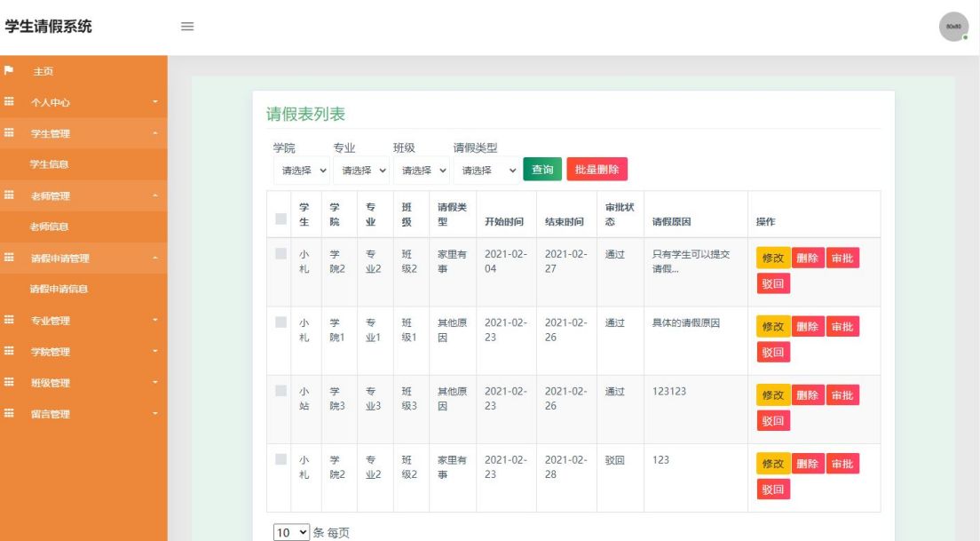Click the 学生请假系统 title logo
Viewport: 980px width, 541px height.
48,27
